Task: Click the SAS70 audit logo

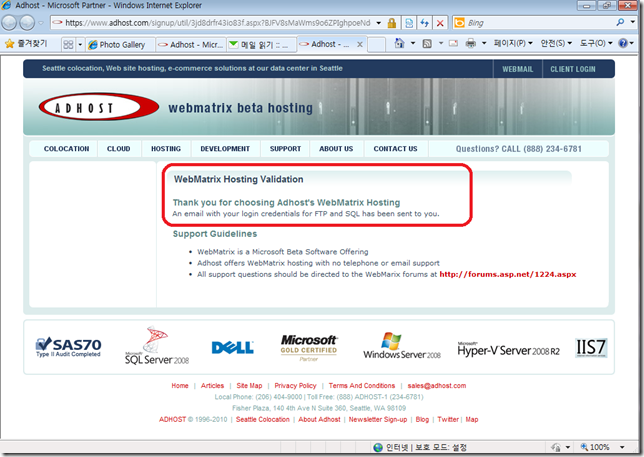Action: pyautogui.click(x=68, y=347)
